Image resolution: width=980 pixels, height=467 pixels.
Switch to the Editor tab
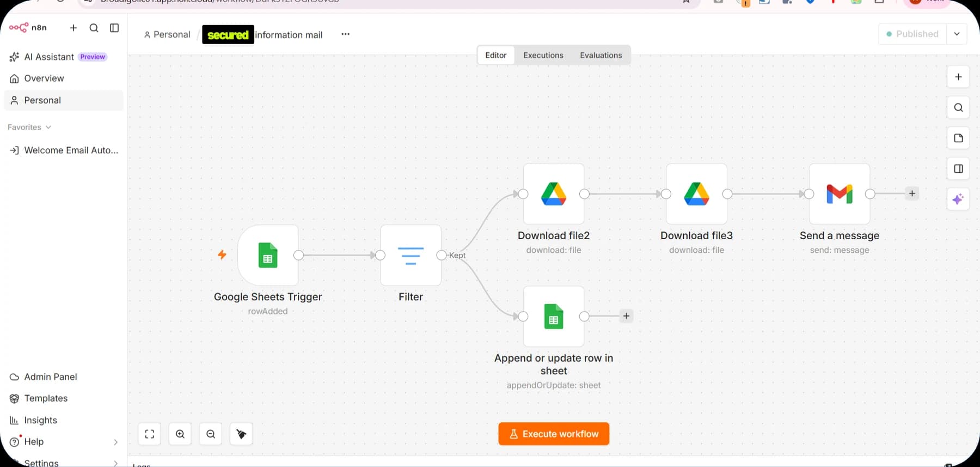(x=495, y=55)
